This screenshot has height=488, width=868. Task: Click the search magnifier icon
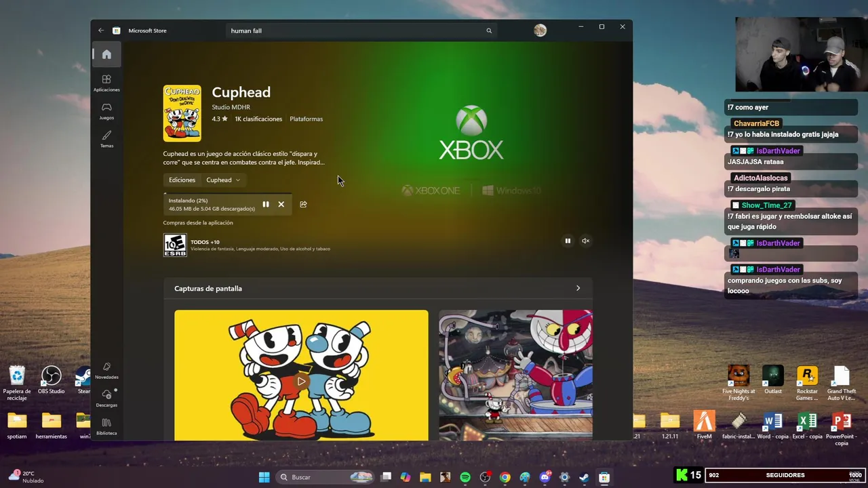coord(488,30)
